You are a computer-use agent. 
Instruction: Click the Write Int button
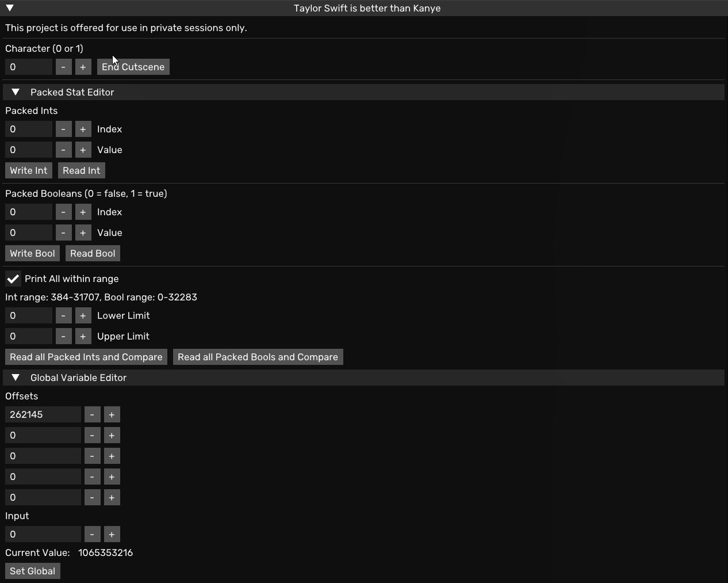pos(29,170)
